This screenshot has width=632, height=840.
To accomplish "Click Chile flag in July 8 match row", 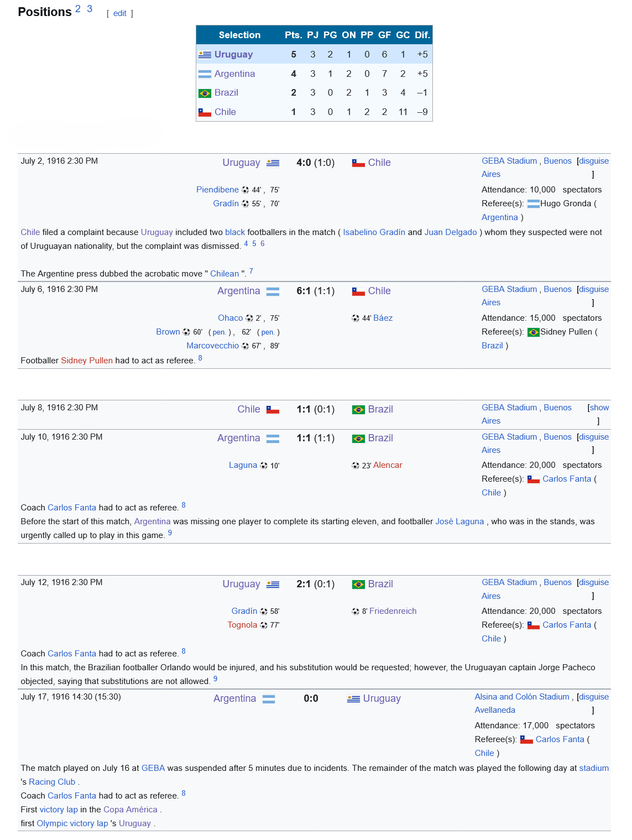I will point(273,410).
